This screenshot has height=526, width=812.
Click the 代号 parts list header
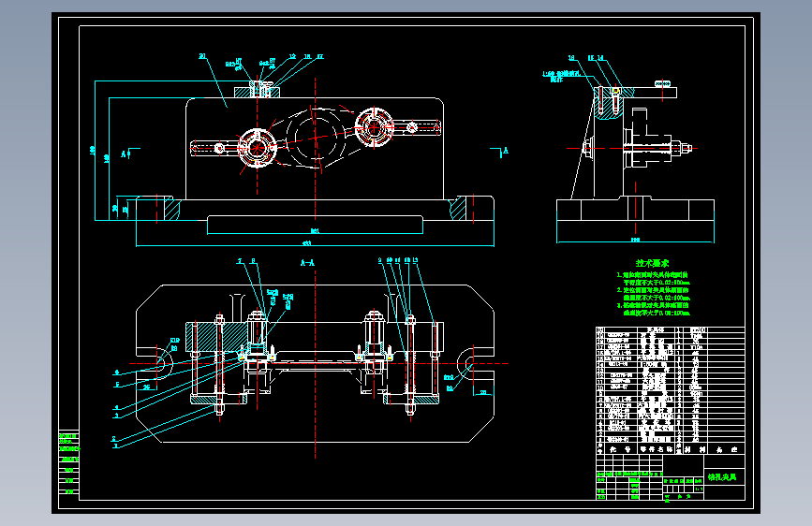[x=619, y=449]
